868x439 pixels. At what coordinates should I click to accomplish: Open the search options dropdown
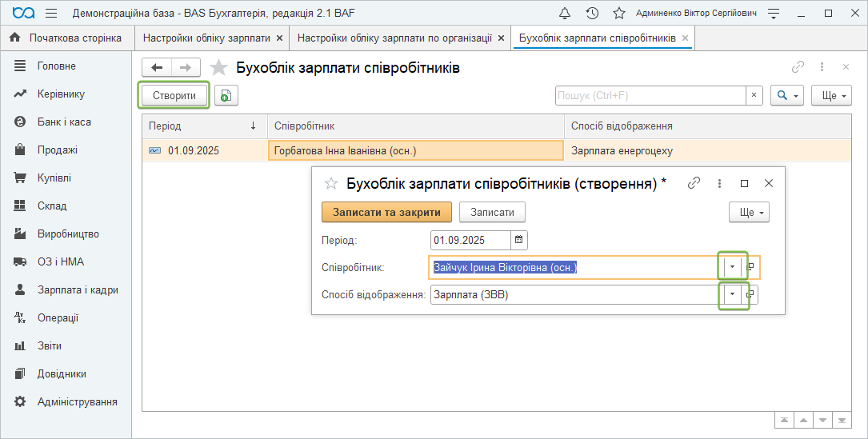[786, 96]
